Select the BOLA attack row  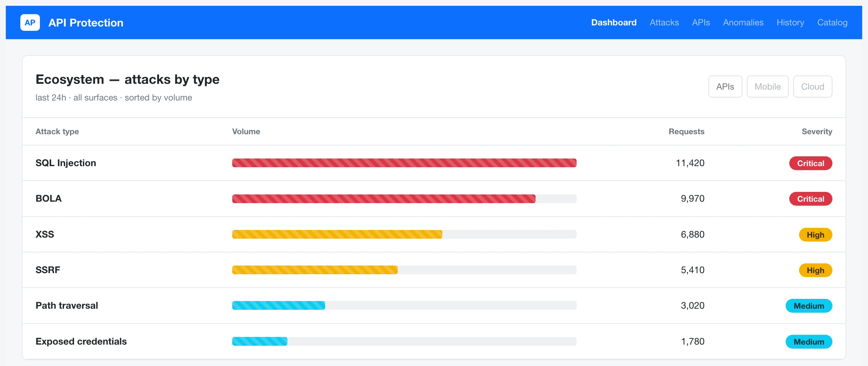434,199
